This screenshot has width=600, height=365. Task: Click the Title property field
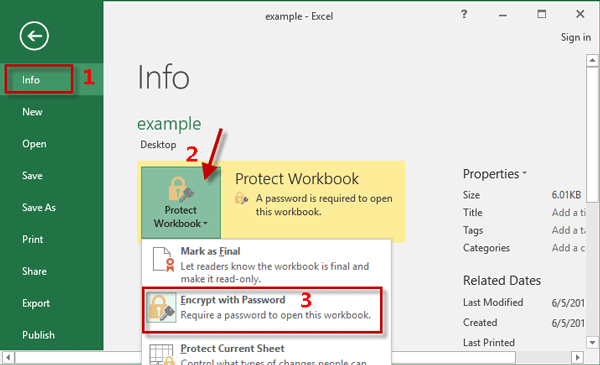(568, 213)
